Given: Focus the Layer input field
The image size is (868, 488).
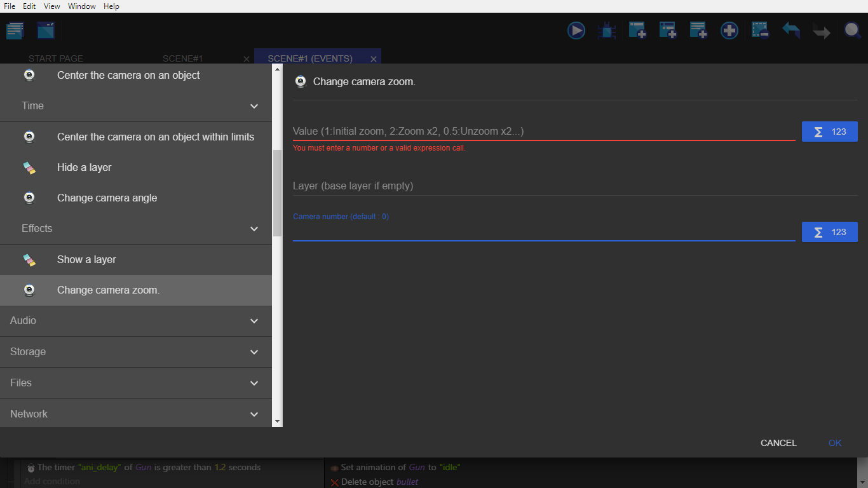Looking at the screenshot, I should pos(543,186).
